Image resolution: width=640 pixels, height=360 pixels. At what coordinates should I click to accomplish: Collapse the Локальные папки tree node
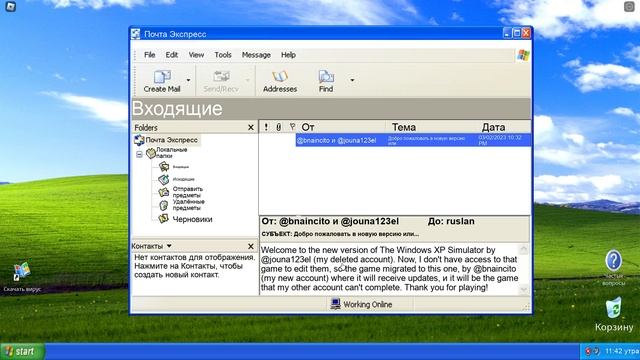point(139,154)
